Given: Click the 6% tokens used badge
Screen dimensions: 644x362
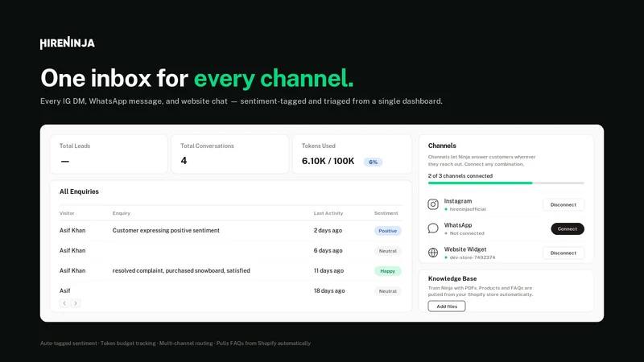Looking at the screenshot, I should click(373, 162).
